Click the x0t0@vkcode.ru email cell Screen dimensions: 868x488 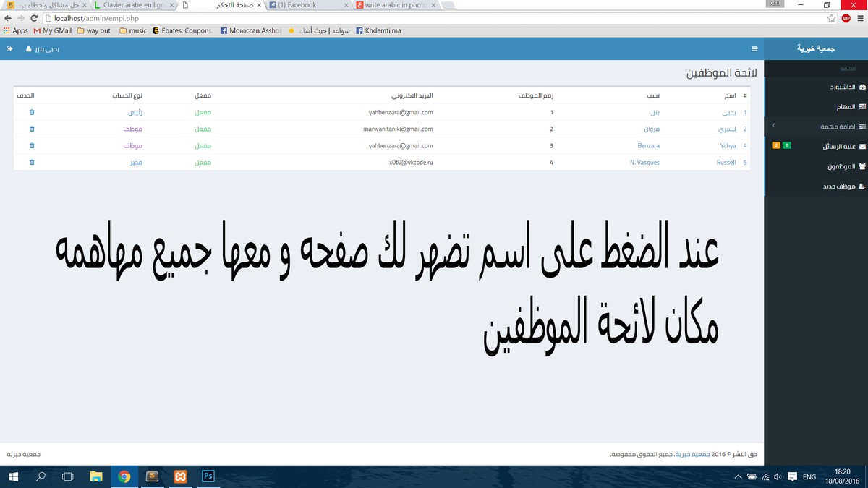click(411, 163)
